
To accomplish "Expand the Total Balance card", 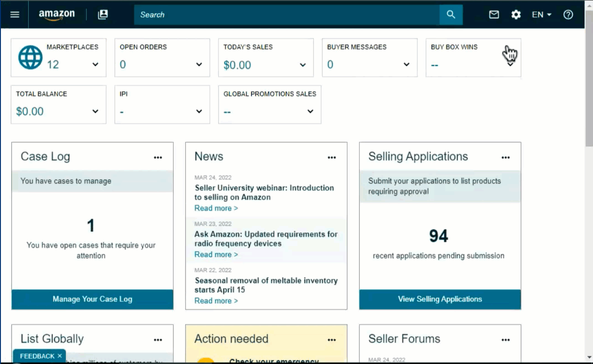I will [x=95, y=112].
